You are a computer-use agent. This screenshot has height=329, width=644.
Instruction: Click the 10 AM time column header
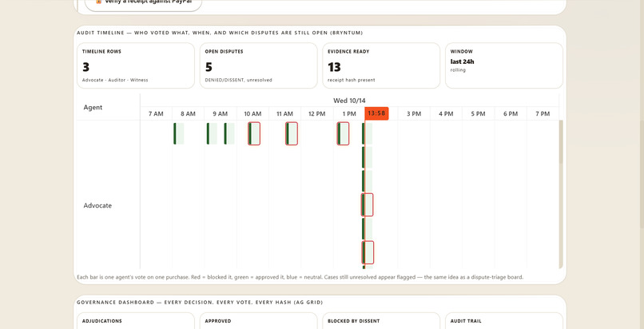point(252,113)
